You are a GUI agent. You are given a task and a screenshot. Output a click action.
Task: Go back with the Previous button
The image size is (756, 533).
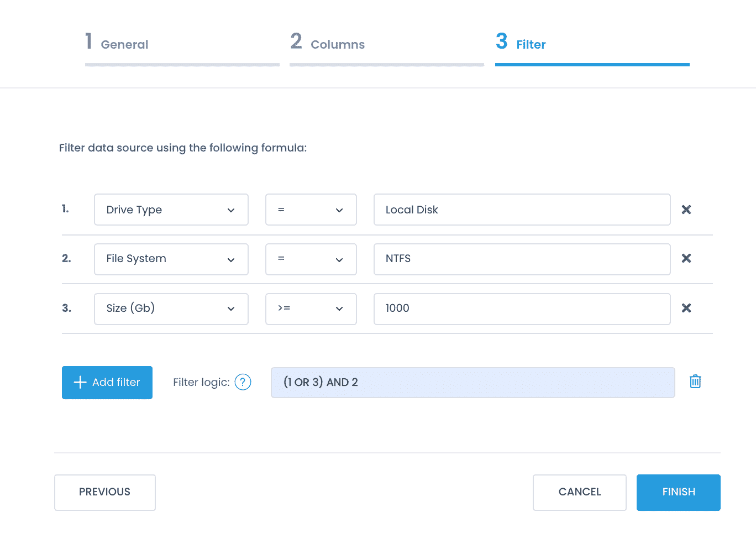coord(104,492)
